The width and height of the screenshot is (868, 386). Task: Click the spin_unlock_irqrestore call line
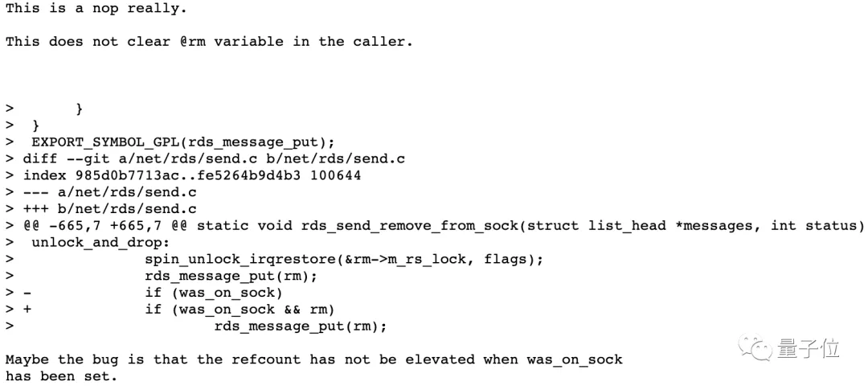pyautogui.click(x=344, y=259)
